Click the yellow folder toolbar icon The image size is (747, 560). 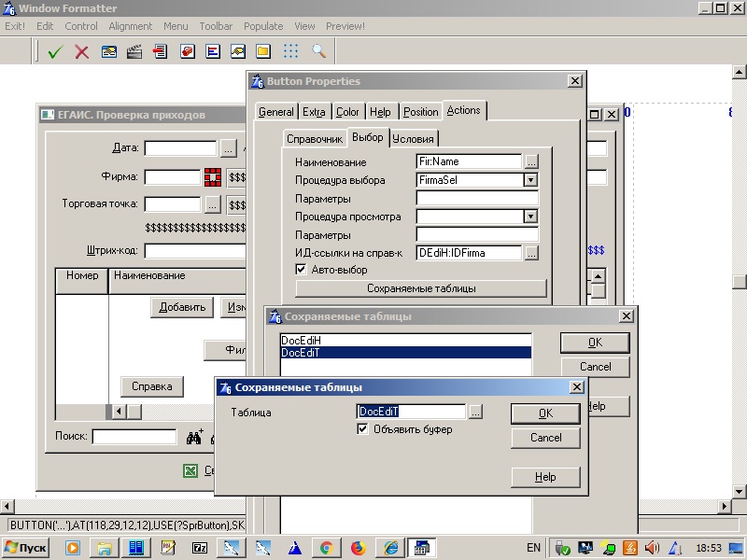tap(263, 51)
